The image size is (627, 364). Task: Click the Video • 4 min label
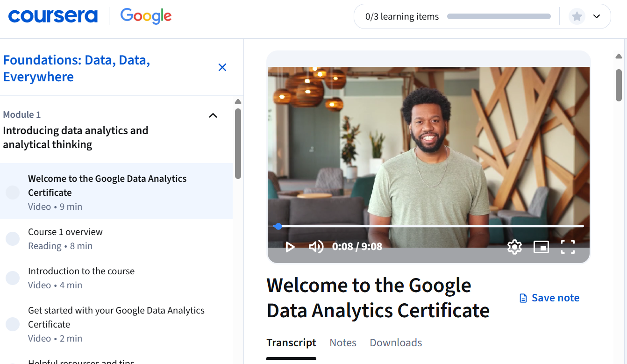click(x=55, y=285)
